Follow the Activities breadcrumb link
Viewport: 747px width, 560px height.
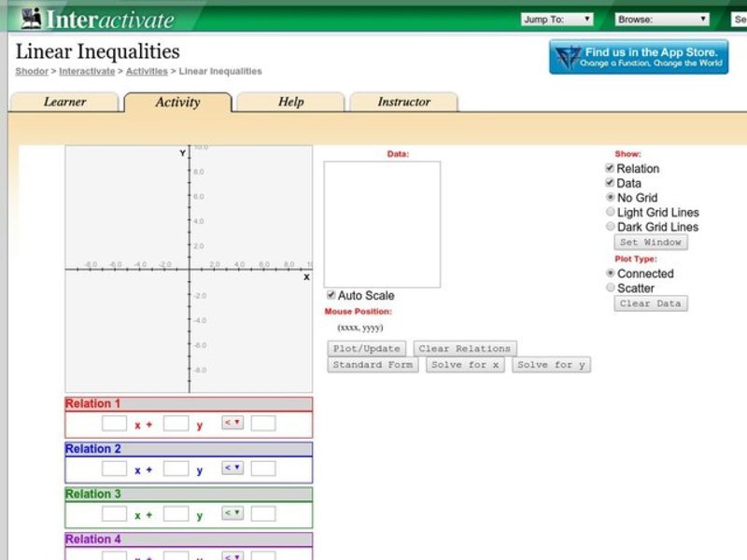[147, 71]
